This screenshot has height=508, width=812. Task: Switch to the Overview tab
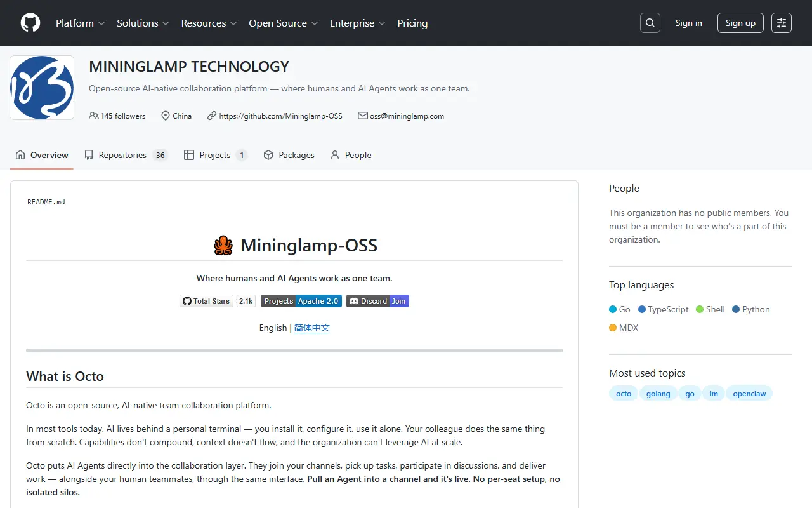click(42, 155)
